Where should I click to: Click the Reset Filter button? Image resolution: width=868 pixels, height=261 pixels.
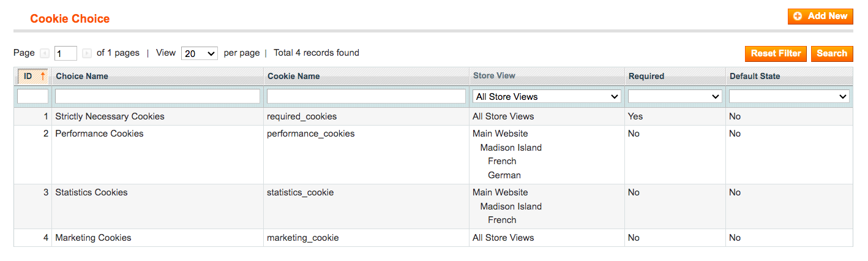pyautogui.click(x=776, y=53)
